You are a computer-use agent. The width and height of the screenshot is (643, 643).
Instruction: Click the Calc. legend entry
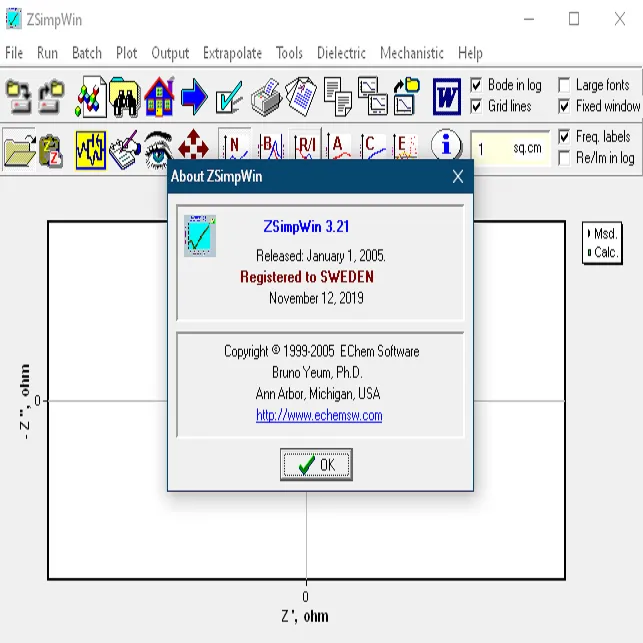point(602,252)
